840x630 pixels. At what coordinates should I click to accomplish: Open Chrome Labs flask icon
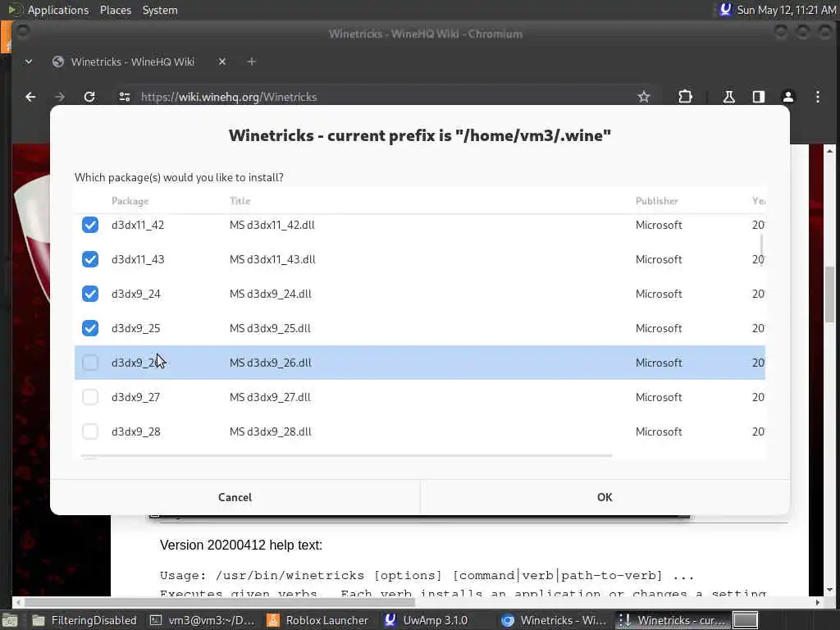(728, 97)
